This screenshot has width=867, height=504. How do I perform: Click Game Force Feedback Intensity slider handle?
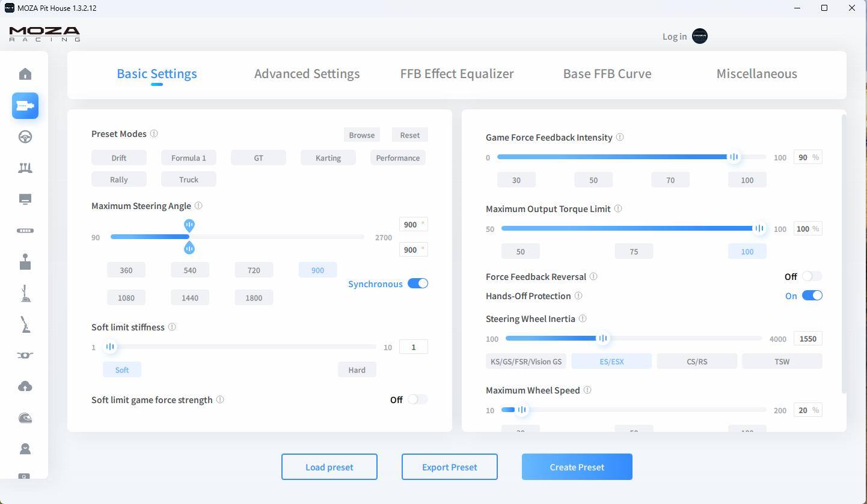734,157
